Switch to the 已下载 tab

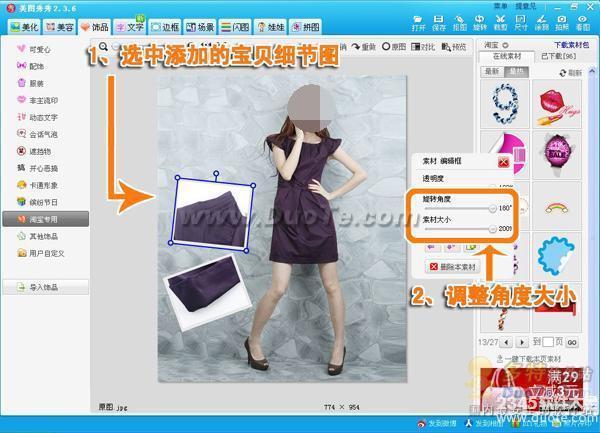[558, 56]
